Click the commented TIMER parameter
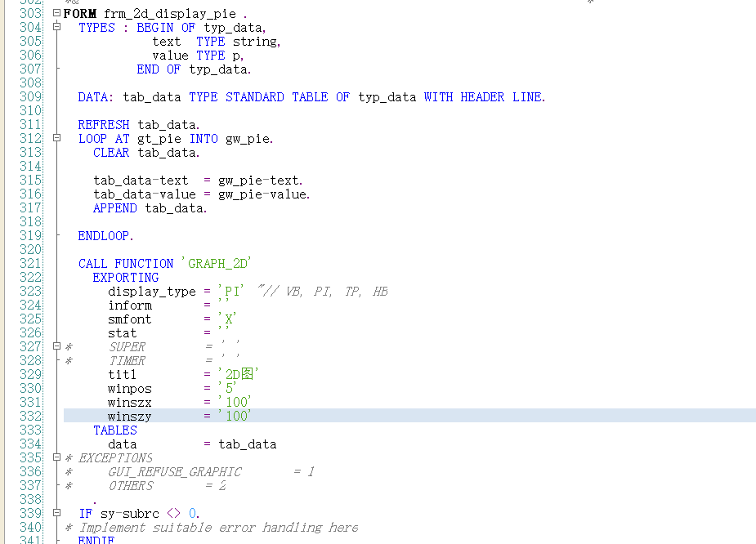The image size is (756, 544). pyautogui.click(x=127, y=361)
